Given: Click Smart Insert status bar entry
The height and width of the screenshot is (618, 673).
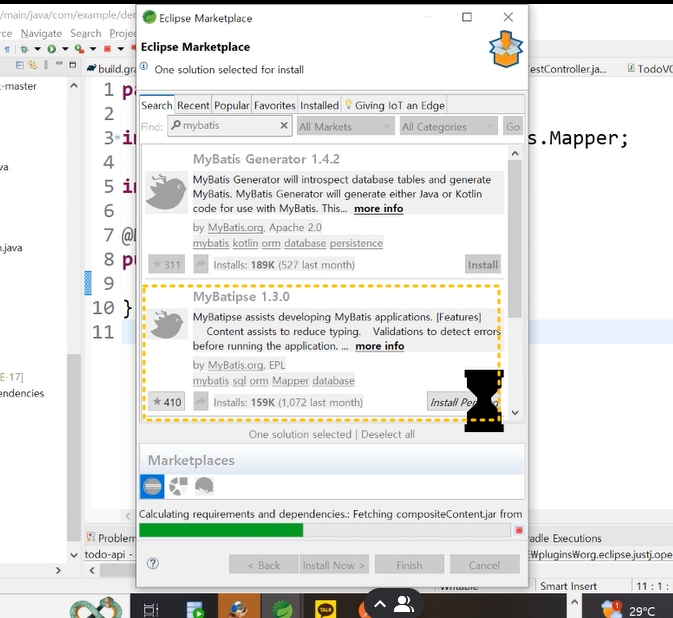Looking at the screenshot, I should [x=568, y=586].
